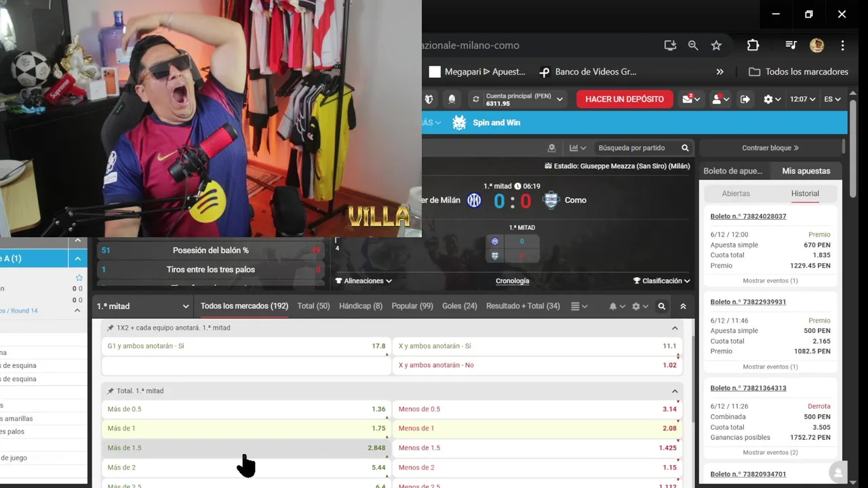Select the Todos los mercados (192) tab

[244, 306]
